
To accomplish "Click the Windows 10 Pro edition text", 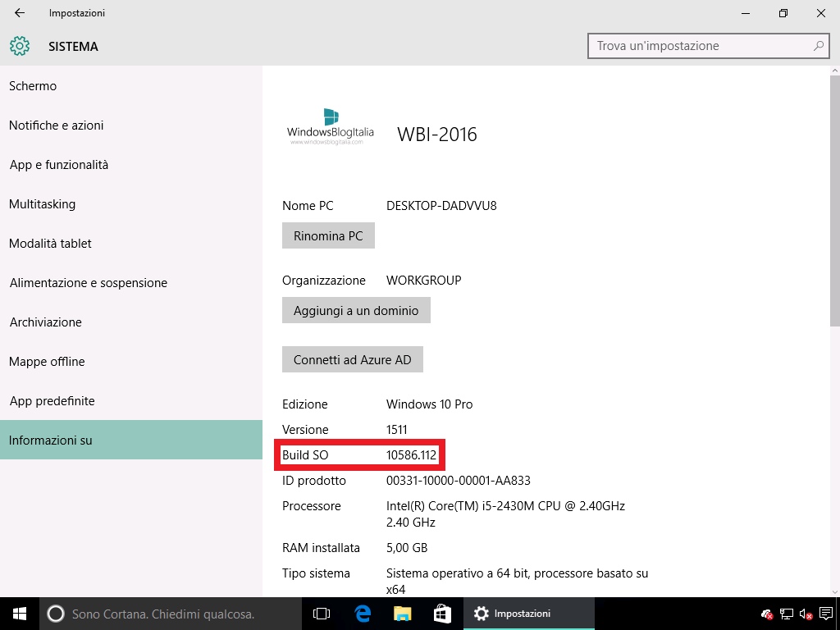I will click(430, 404).
